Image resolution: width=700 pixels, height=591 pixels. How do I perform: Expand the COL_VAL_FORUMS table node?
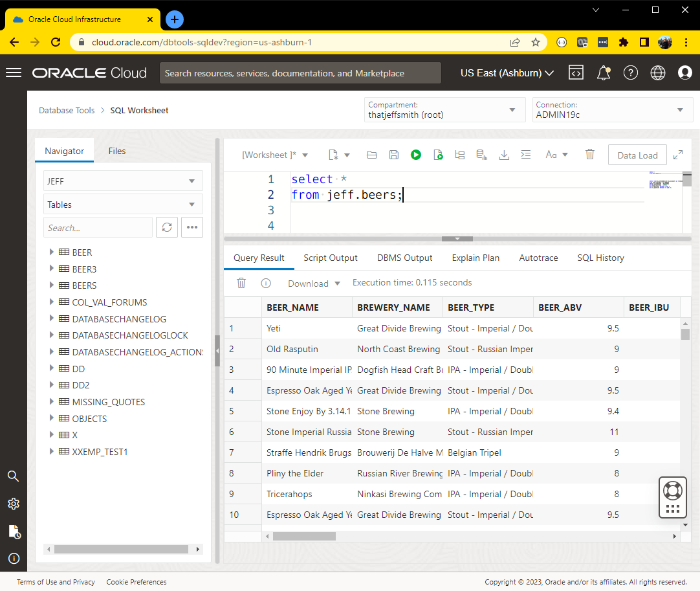(x=51, y=302)
